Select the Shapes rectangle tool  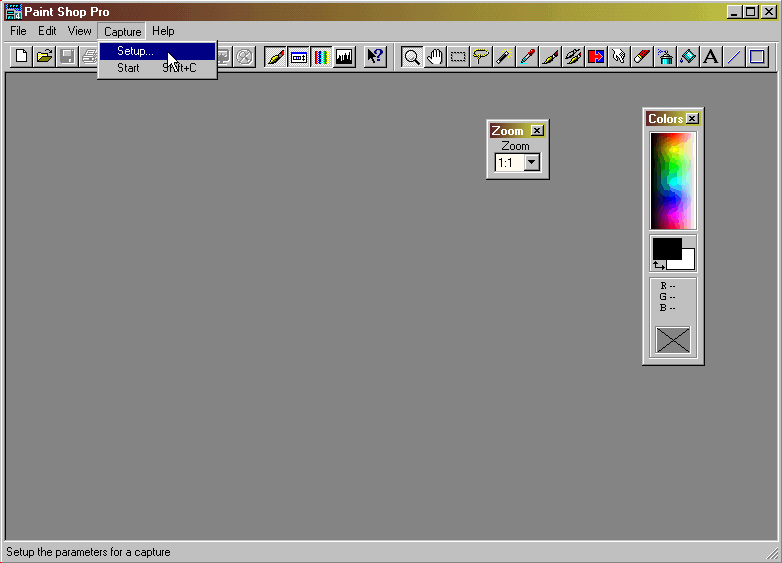757,57
